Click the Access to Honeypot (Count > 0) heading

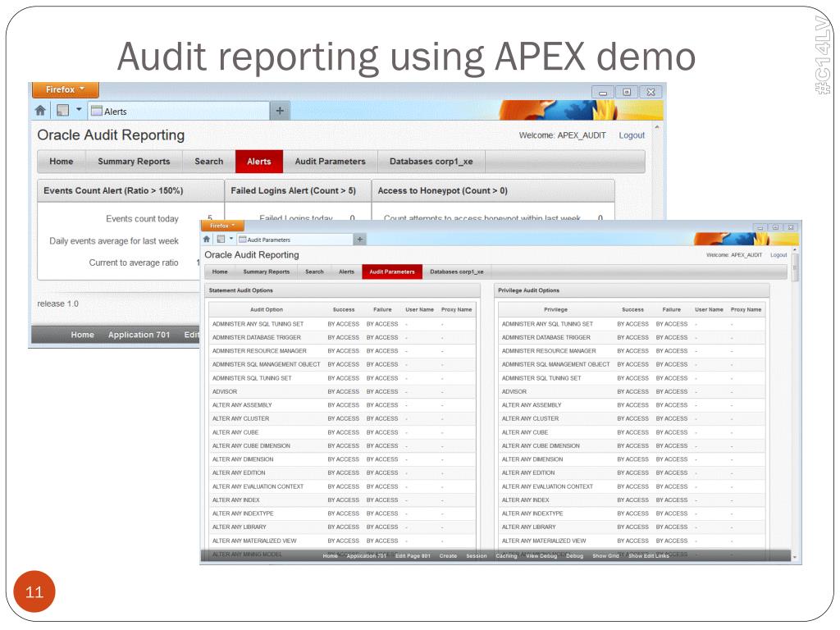click(x=442, y=190)
